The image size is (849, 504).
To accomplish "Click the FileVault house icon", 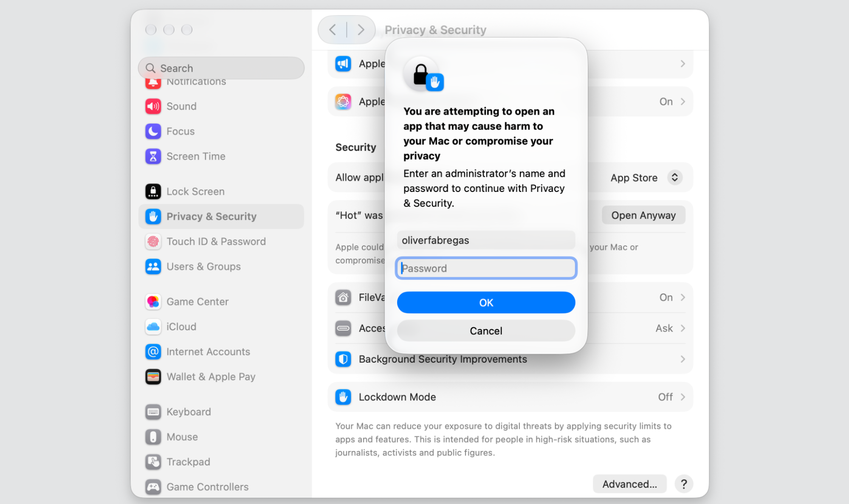I will click(x=343, y=298).
